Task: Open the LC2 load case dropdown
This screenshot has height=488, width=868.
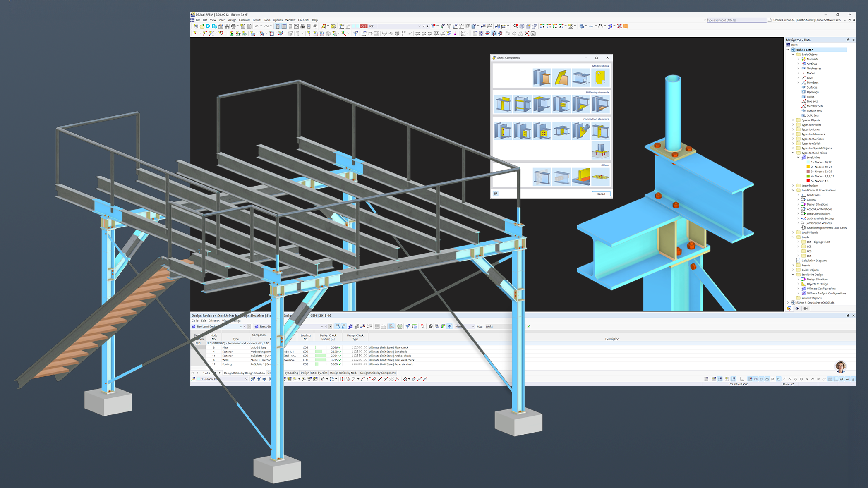Action: click(x=419, y=26)
